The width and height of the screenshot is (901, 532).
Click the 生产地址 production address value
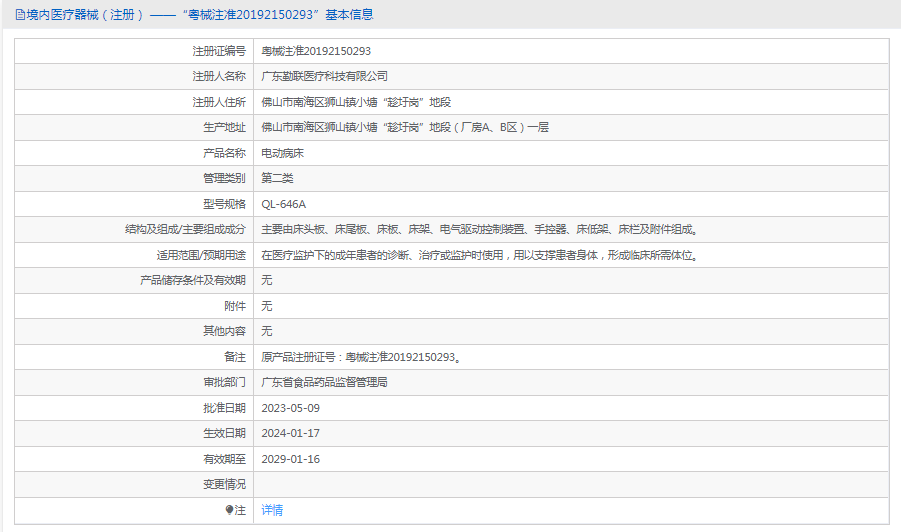[404, 127]
